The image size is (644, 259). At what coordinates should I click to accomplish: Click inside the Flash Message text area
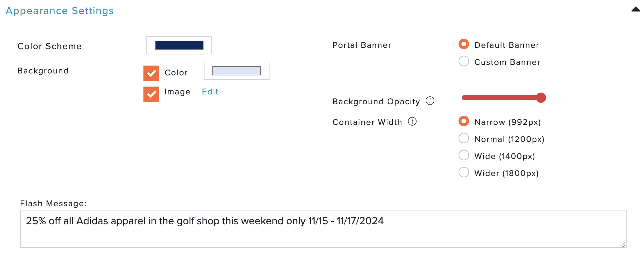coord(323,229)
